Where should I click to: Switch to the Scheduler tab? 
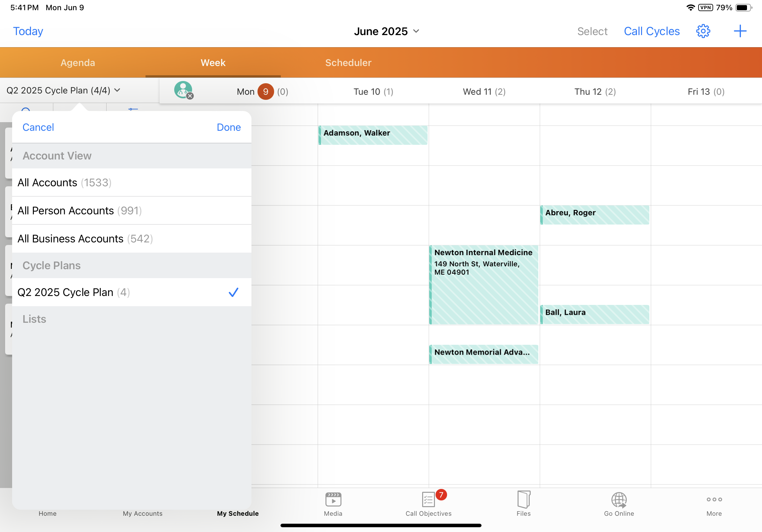coord(348,63)
